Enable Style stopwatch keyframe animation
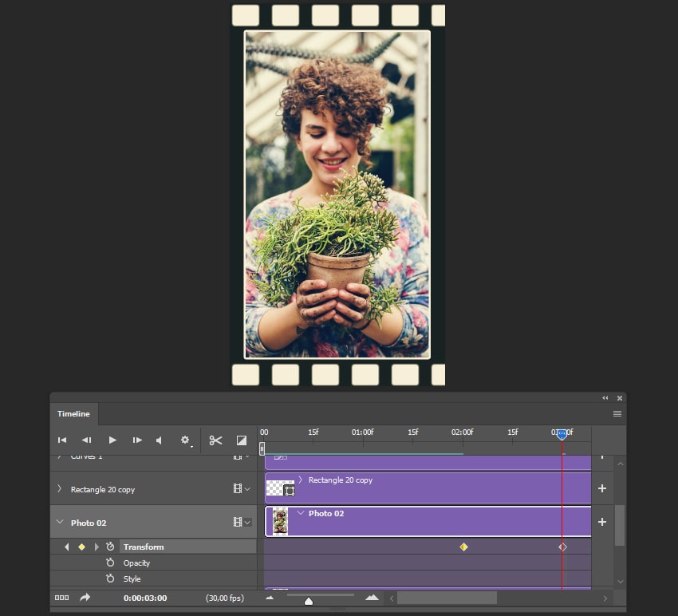The height and width of the screenshot is (616, 678). point(110,578)
